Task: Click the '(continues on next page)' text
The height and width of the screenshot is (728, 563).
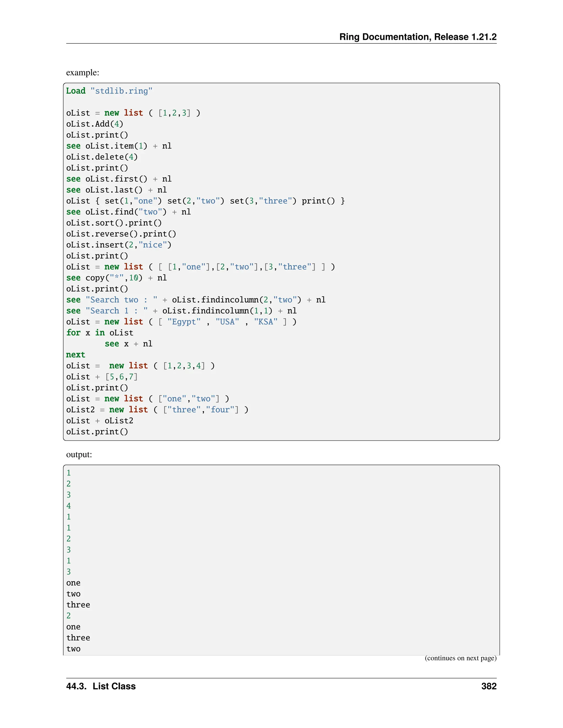Action: [x=460, y=658]
